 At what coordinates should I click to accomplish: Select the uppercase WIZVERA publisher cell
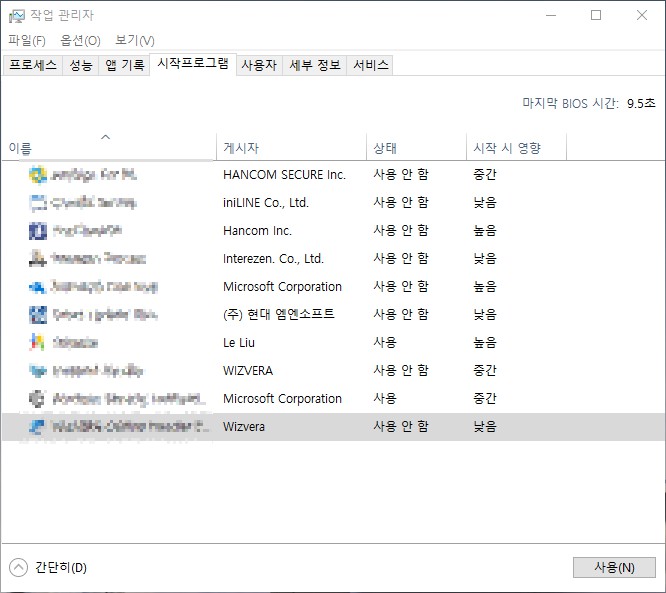point(248,371)
